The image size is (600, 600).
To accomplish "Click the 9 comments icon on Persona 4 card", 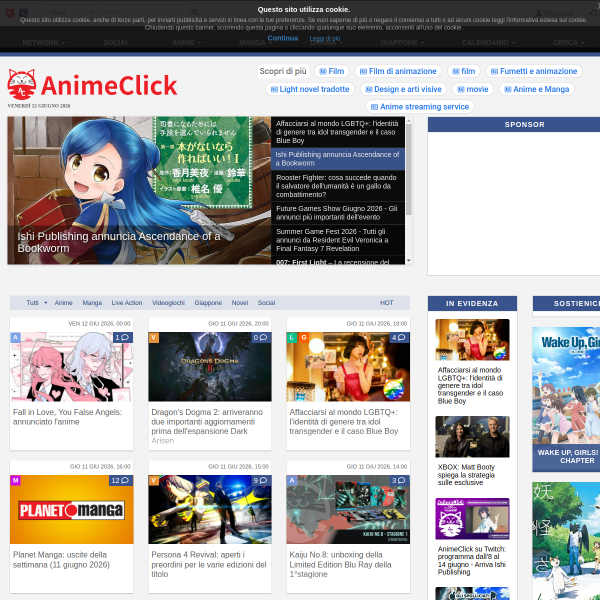I will click(261, 480).
